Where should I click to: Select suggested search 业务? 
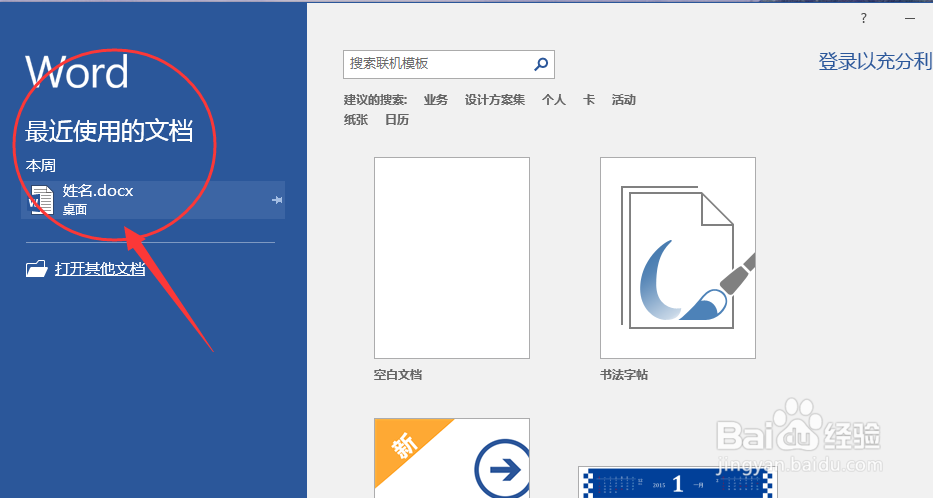coord(436,100)
